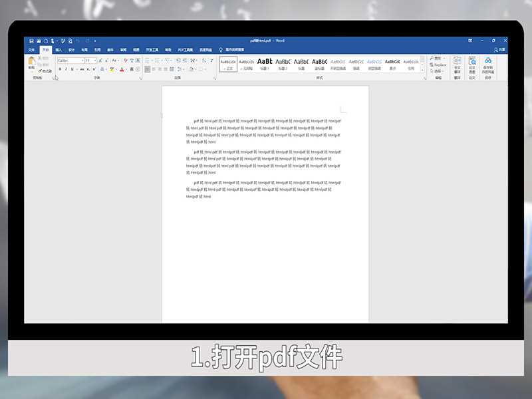
Task: Click the bullet list icon
Action: click(146, 60)
